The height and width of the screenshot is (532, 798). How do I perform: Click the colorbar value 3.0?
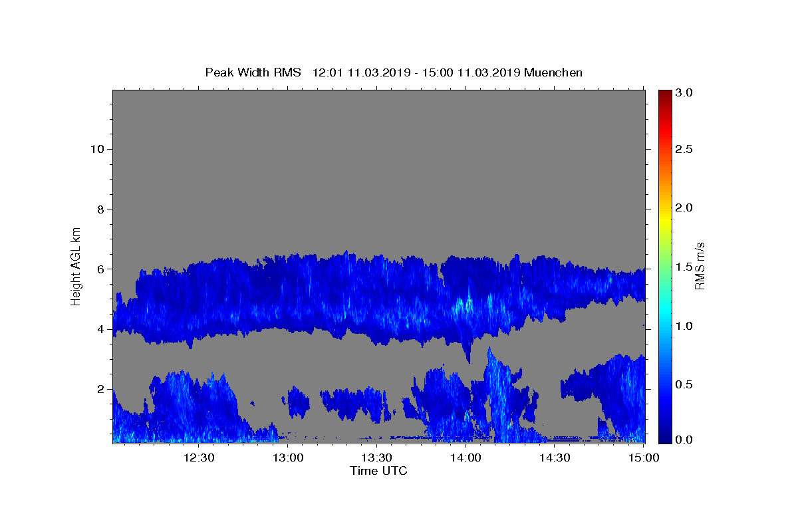click(684, 92)
